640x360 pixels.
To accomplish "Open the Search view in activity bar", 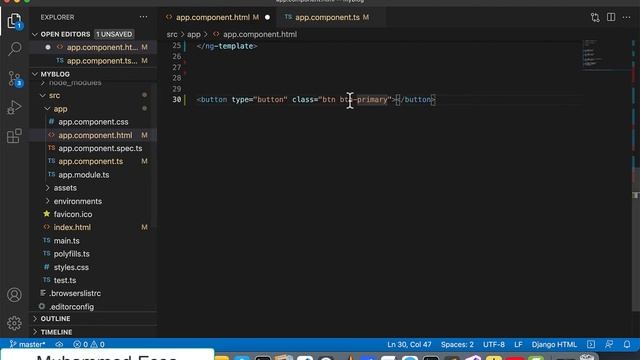I will [14, 49].
